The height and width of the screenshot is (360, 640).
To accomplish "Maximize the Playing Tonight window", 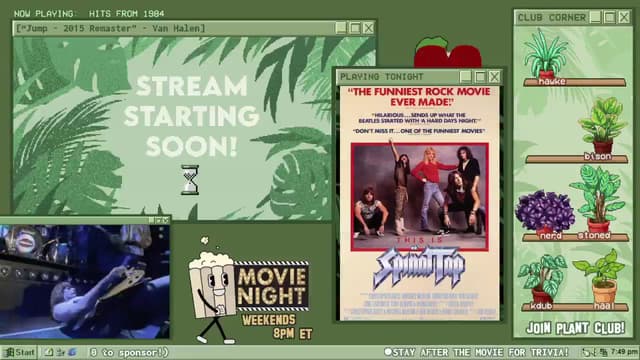I will (480, 76).
